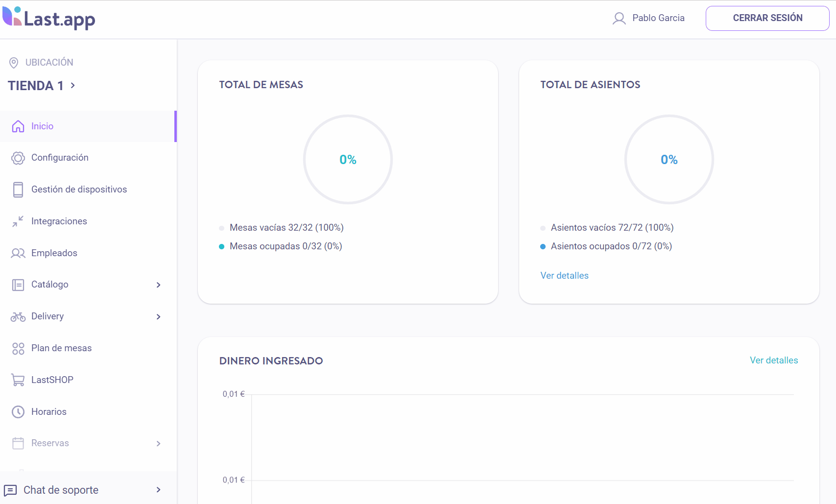Open Plan de mesas menu item

(x=88, y=348)
